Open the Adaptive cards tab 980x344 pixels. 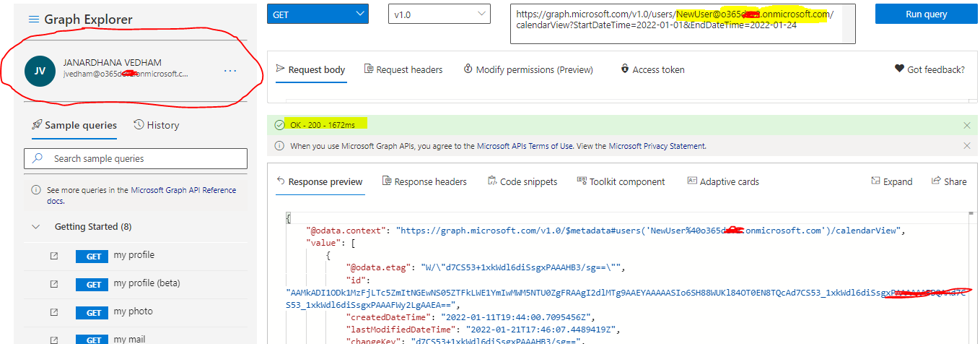(x=723, y=181)
